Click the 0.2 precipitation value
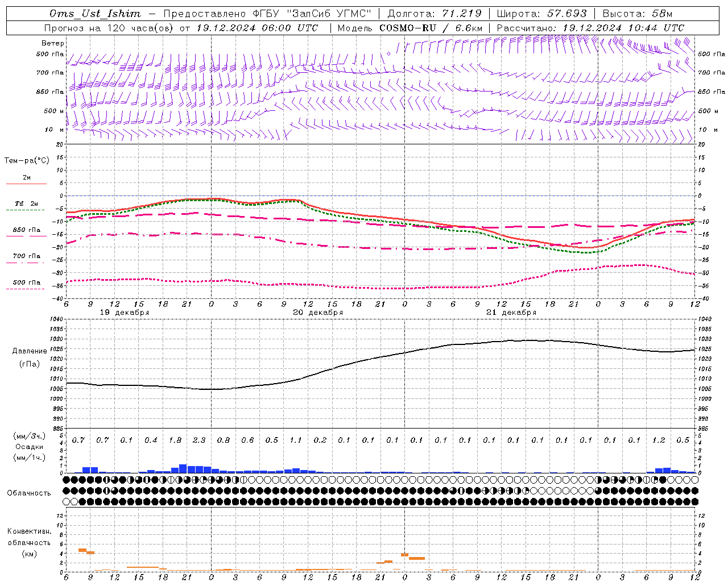 pos(320,440)
